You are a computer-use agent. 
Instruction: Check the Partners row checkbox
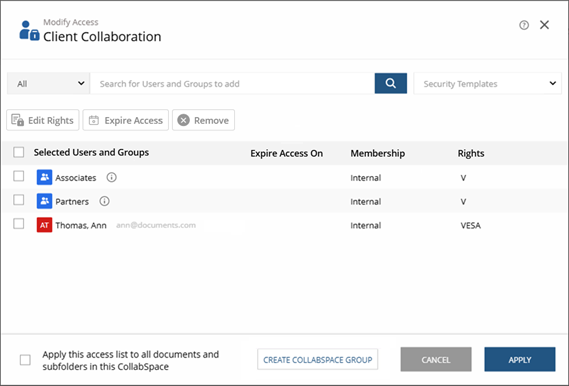(x=19, y=200)
